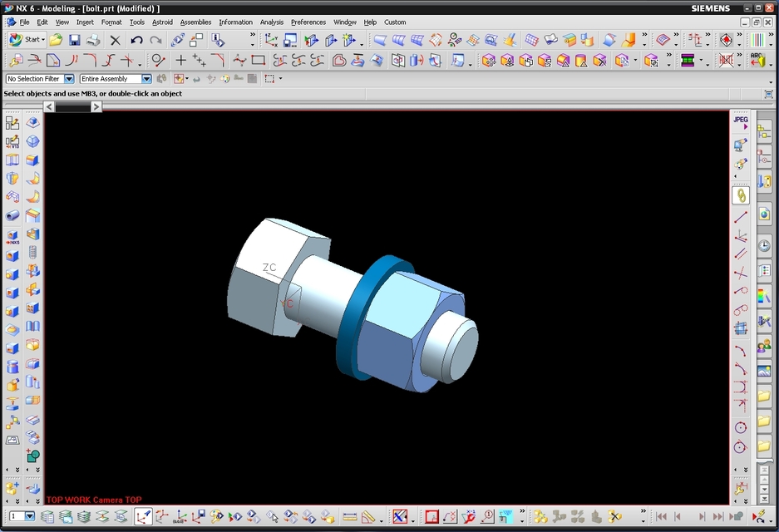Click the scroll left arrow button

click(49, 106)
